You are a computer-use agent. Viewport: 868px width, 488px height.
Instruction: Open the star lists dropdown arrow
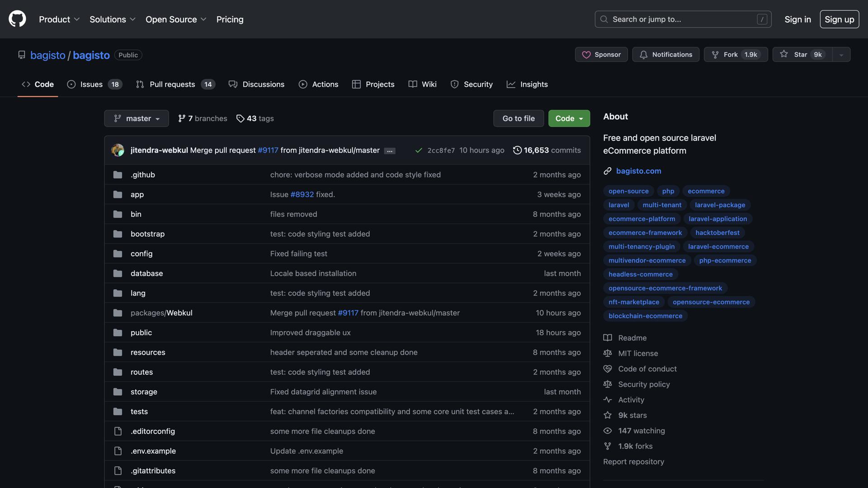coord(841,55)
